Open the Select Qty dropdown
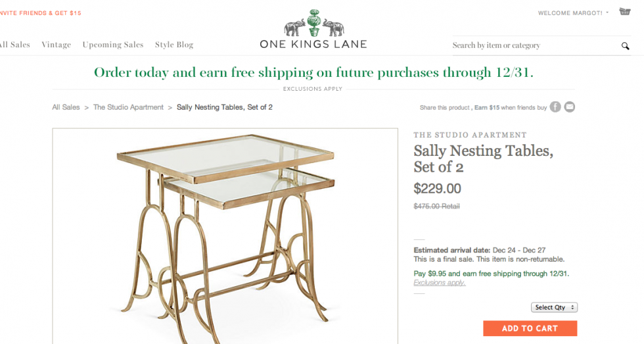This screenshot has width=644, height=344. pyautogui.click(x=554, y=307)
